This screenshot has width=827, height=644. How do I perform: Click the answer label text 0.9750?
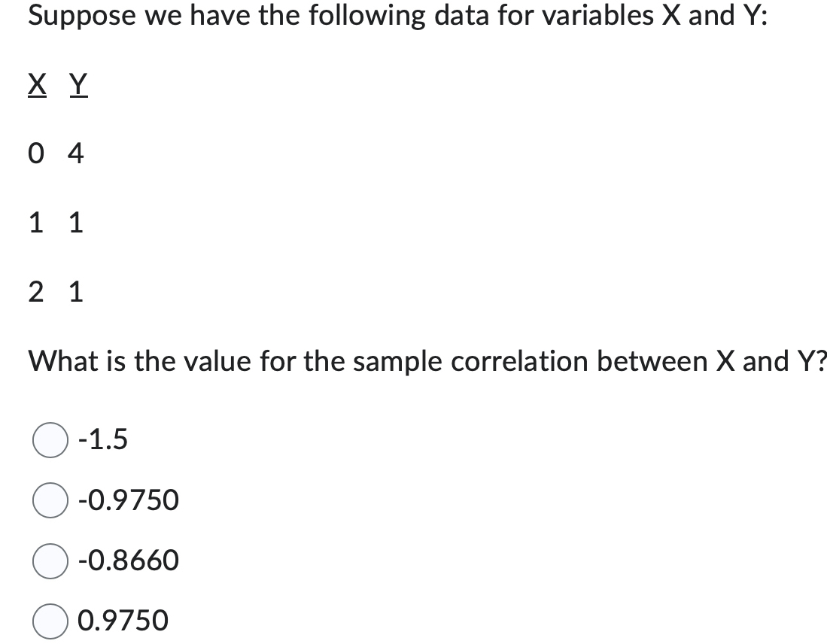pos(121,620)
